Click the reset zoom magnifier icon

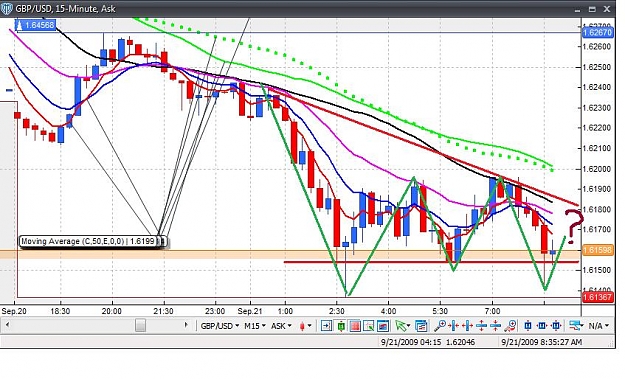(x=510, y=326)
